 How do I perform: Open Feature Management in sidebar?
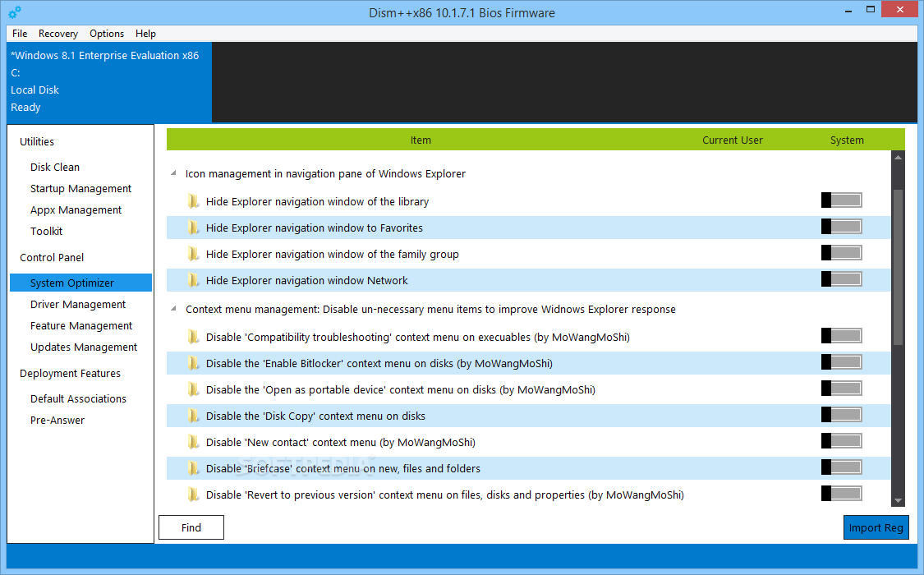(81, 326)
